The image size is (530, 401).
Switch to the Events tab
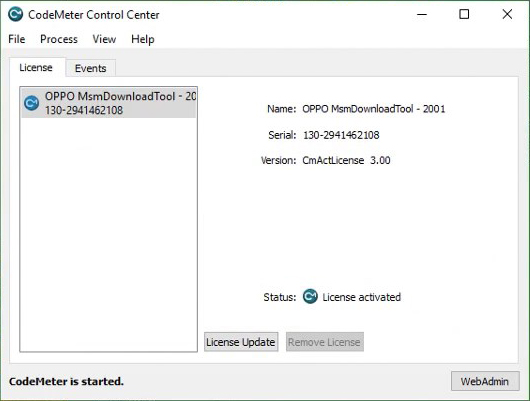click(91, 68)
